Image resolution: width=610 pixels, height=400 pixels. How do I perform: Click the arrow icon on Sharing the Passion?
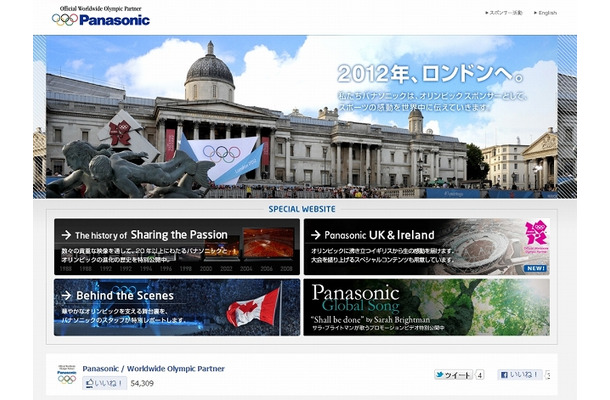[66, 235]
